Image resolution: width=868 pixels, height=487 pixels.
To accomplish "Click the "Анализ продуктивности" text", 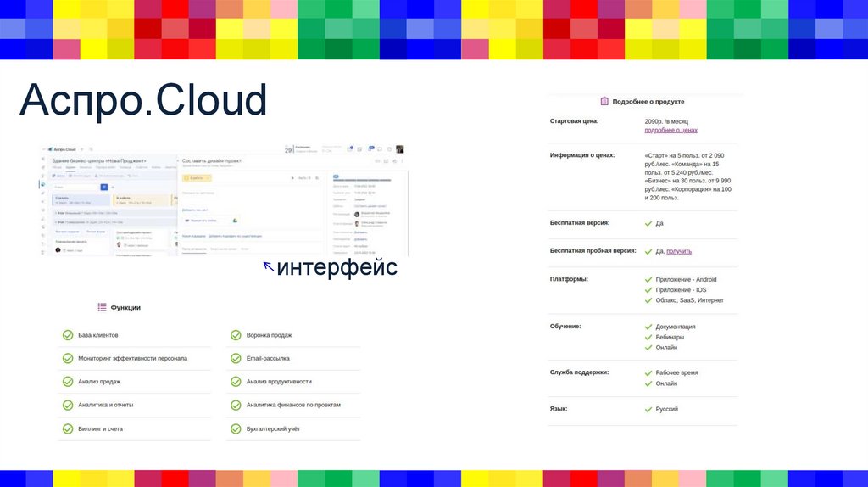I will [x=279, y=382].
